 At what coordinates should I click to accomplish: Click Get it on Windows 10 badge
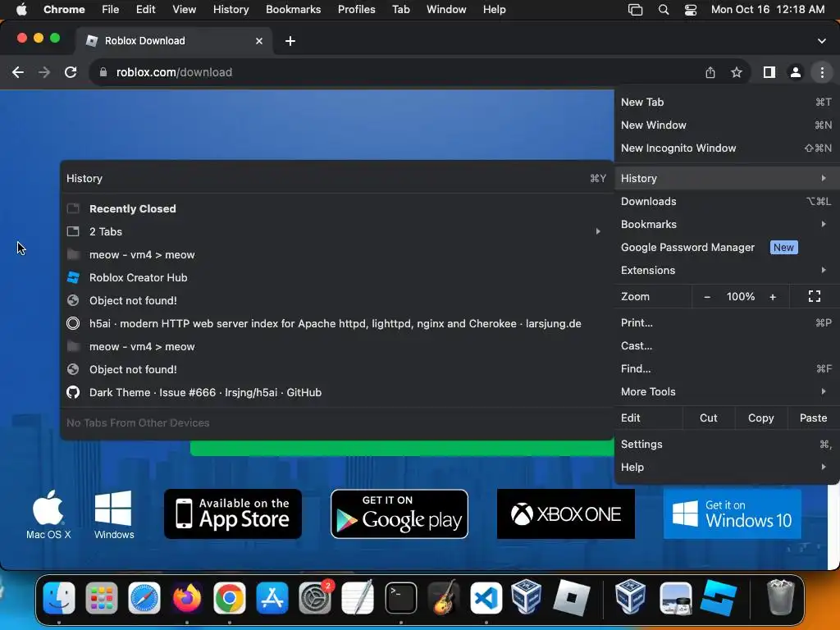pyautogui.click(x=733, y=514)
